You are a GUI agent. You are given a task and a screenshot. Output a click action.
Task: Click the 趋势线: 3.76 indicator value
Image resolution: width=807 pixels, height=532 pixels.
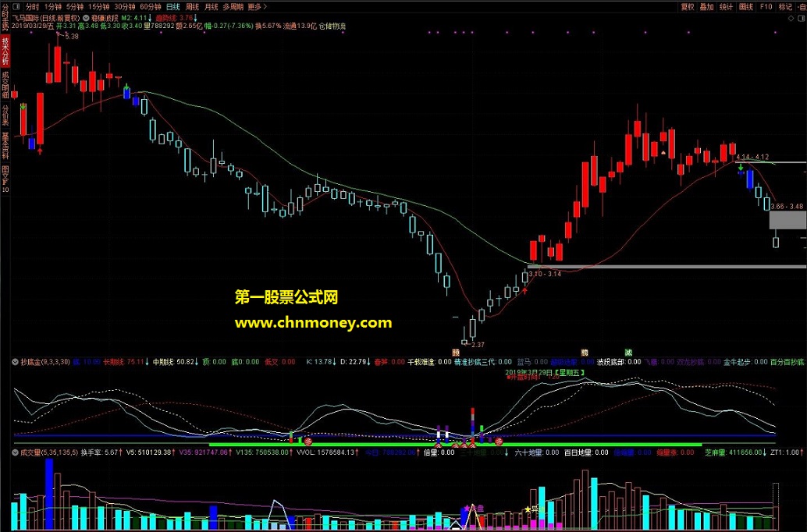click(x=176, y=18)
